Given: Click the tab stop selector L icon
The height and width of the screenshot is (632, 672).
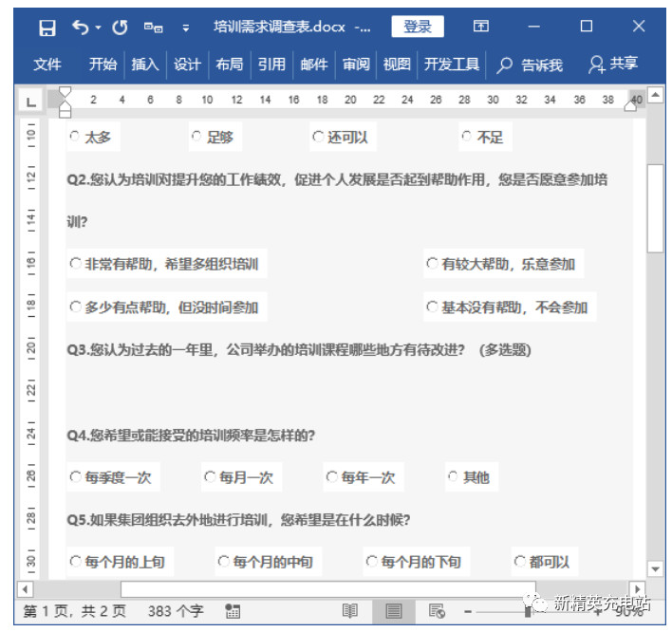Looking at the screenshot, I should click(31, 102).
